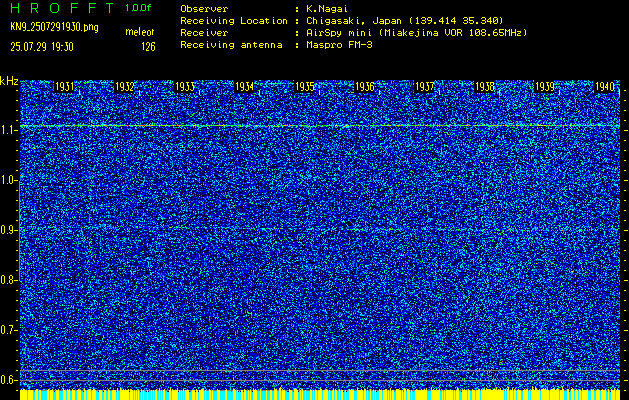Click the 0.6 frequency axis label
Viewport: 629px width, 400px height.
pos(7,380)
